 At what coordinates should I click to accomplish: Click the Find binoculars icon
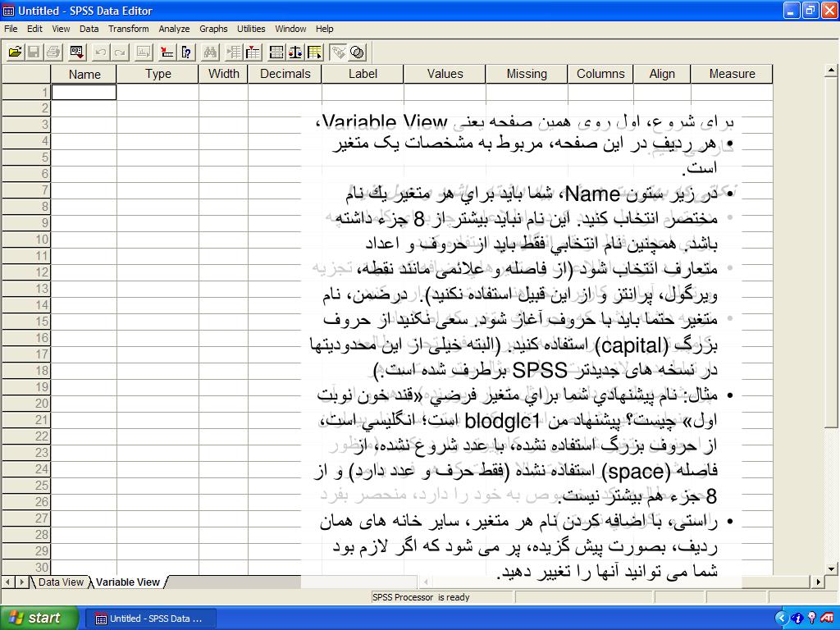(x=210, y=52)
